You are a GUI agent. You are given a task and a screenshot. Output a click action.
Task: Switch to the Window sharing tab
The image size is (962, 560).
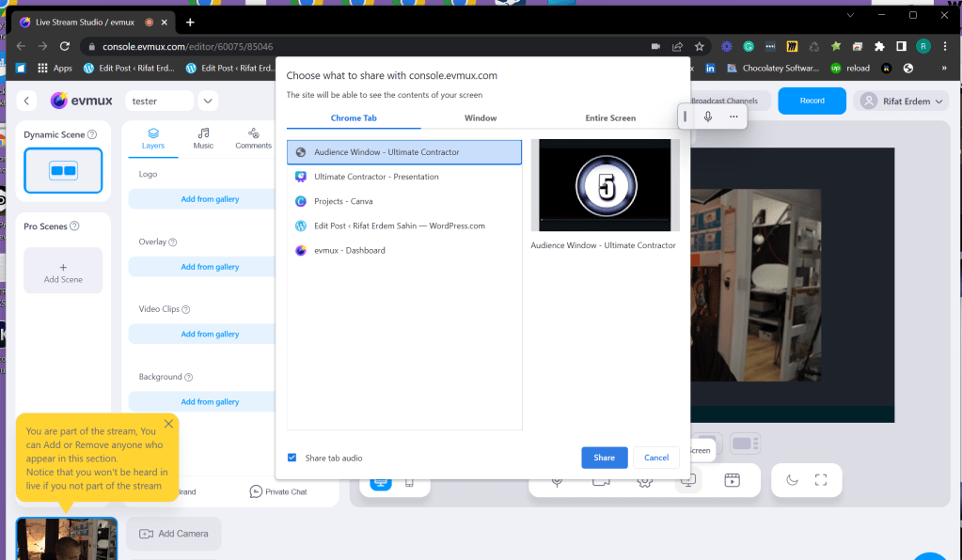click(481, 118)
